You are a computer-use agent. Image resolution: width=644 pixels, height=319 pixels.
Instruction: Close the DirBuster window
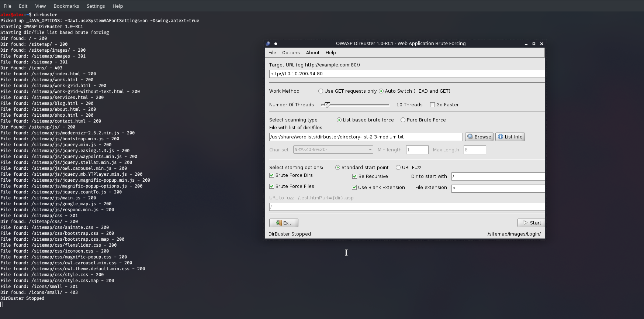(541, 44)
